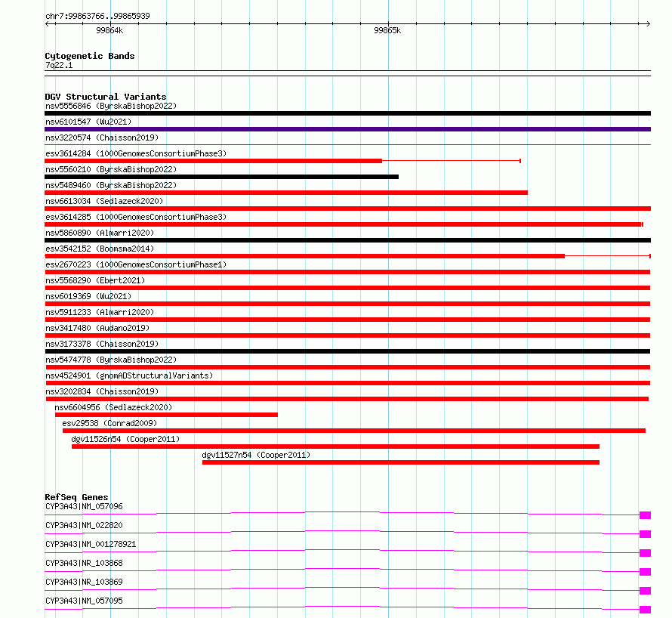Click the black nsv5560210 variant bar

[221, 177]
